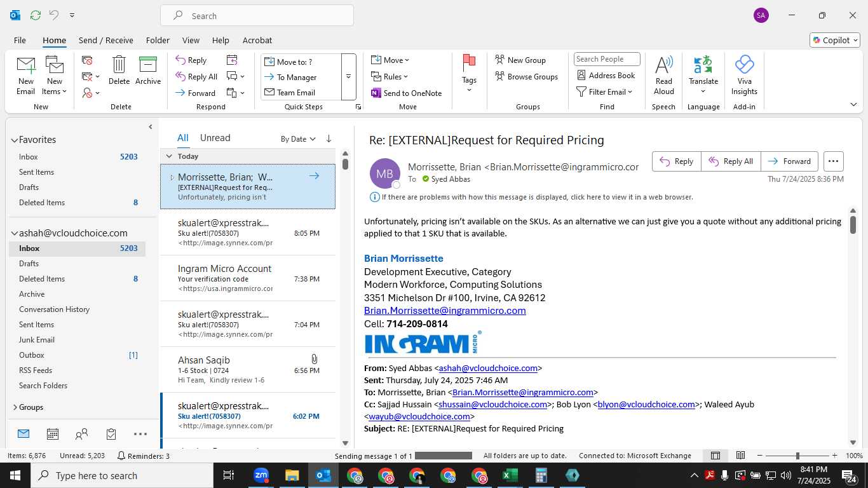Open the Address Book
Viewport: 868px width, 488px height.
(x=606, y=75)
